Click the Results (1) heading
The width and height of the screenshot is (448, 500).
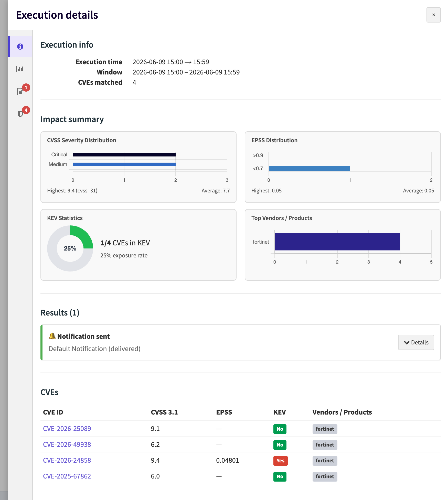(x=60, y=313)
